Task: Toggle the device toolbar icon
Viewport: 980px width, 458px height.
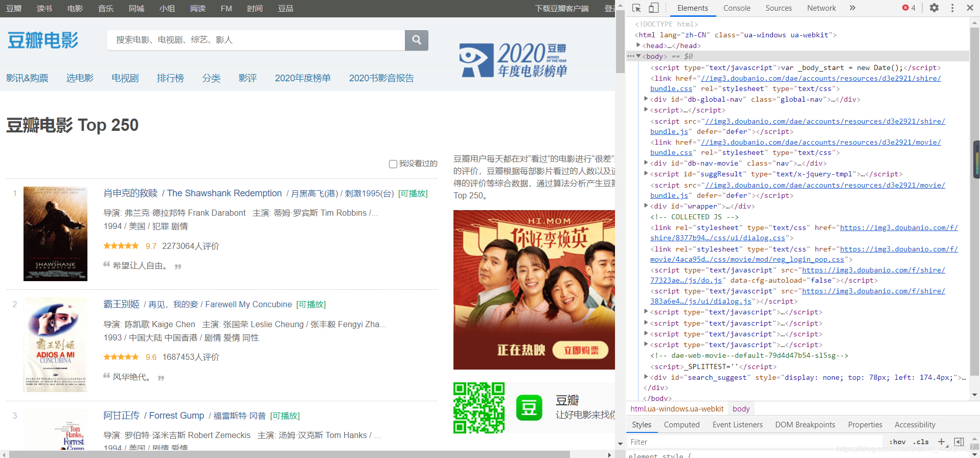Action: 653,8
